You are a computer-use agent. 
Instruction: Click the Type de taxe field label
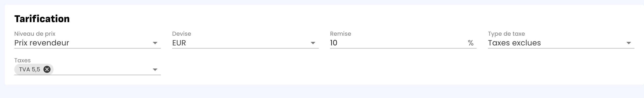tap(506, 34)
